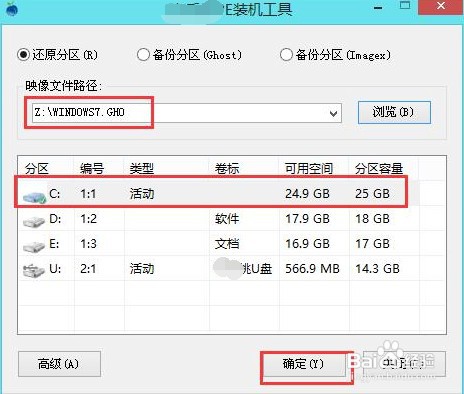The image size is (464, 394).
Task: Click the 17 GB capacity value
Action: click(x=372, y=244)
